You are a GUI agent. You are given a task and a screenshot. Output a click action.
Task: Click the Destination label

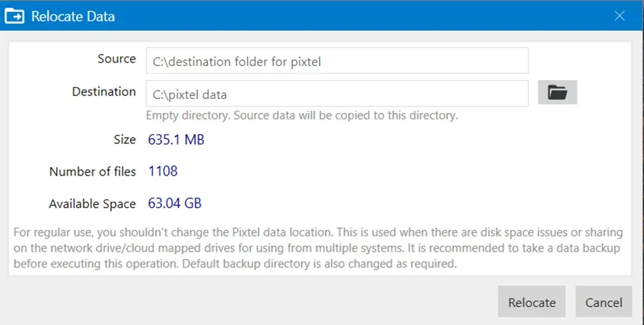click(104, 92)
